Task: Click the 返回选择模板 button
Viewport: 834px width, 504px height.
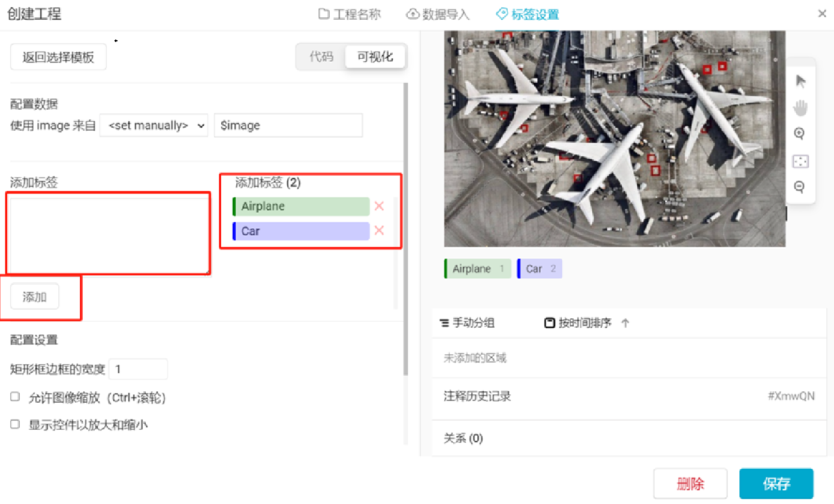Action: (x=58, y=58)
